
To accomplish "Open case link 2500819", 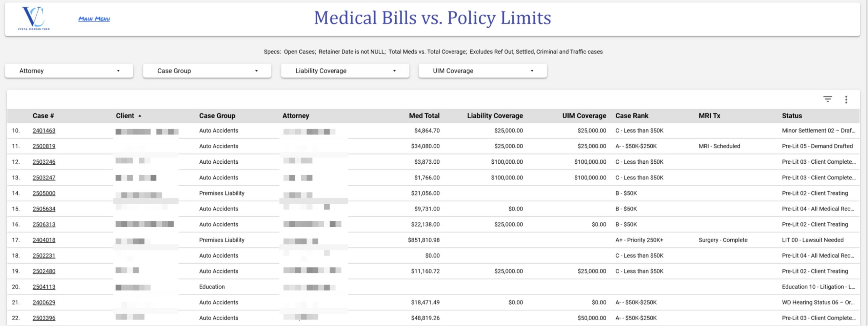I will pos(44,146).
